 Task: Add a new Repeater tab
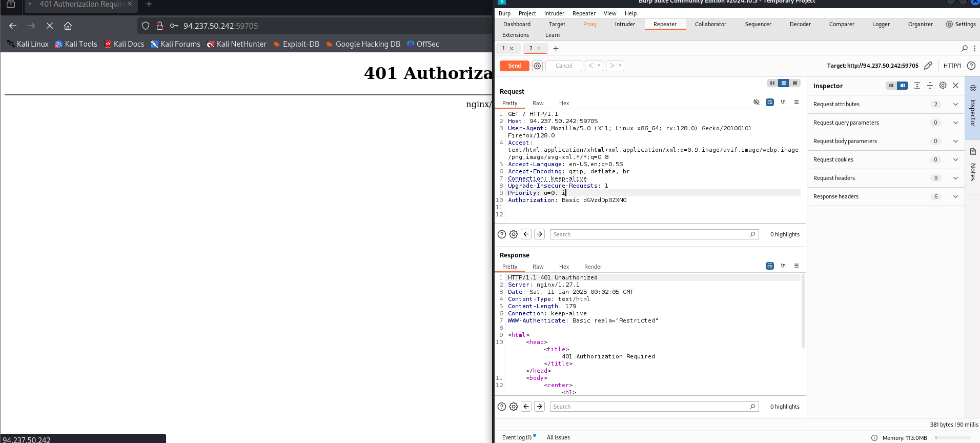[556, 48]
